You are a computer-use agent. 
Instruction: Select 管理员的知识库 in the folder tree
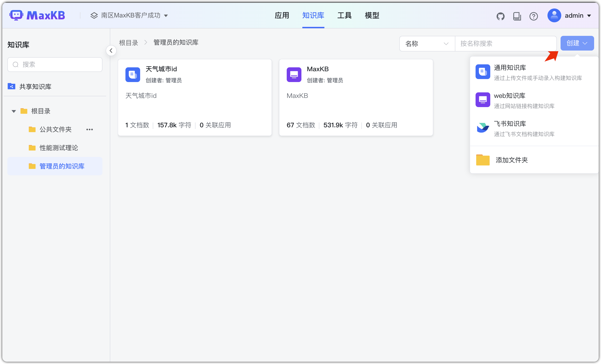[x=55, y=166]
